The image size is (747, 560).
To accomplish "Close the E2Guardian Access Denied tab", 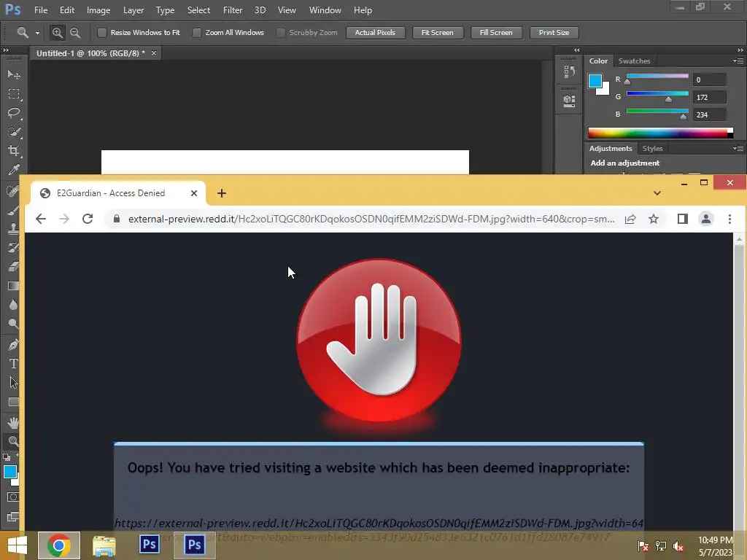I will tap(194, 193).
